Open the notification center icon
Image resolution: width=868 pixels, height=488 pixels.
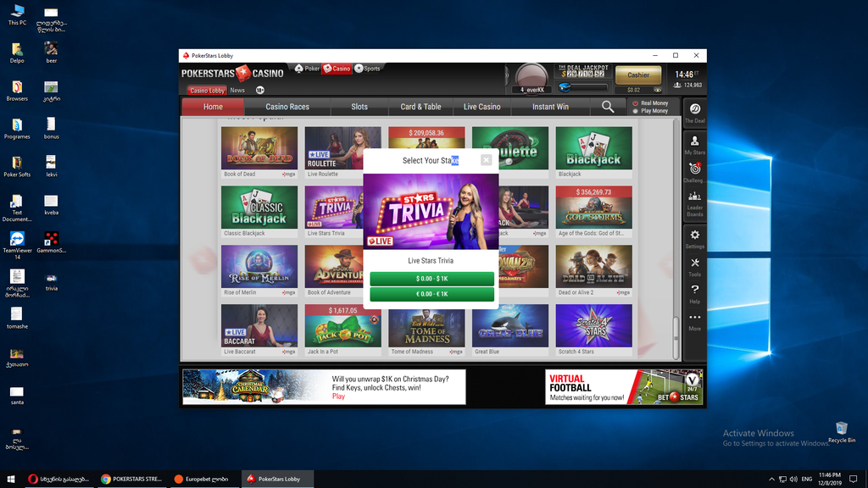(x=853, y=480)
